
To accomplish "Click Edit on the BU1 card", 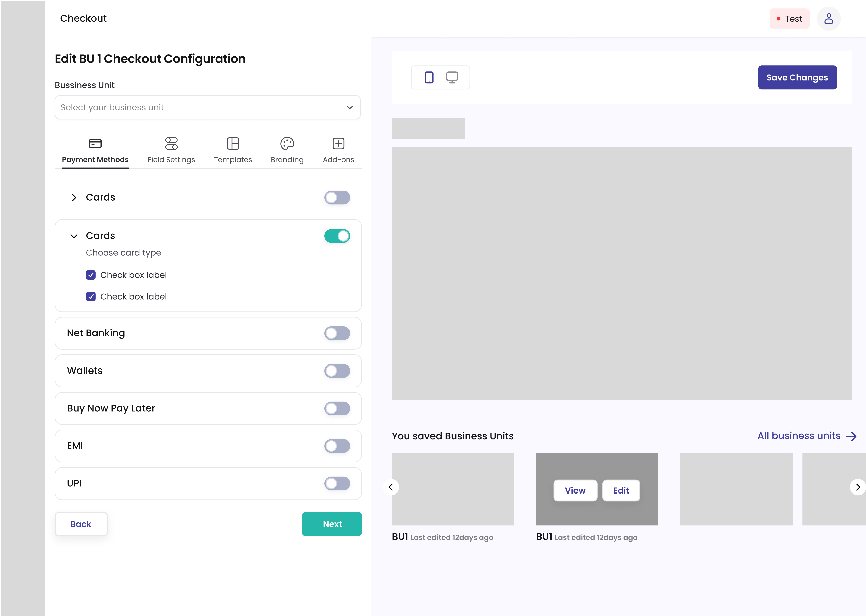I will (621, 490).
